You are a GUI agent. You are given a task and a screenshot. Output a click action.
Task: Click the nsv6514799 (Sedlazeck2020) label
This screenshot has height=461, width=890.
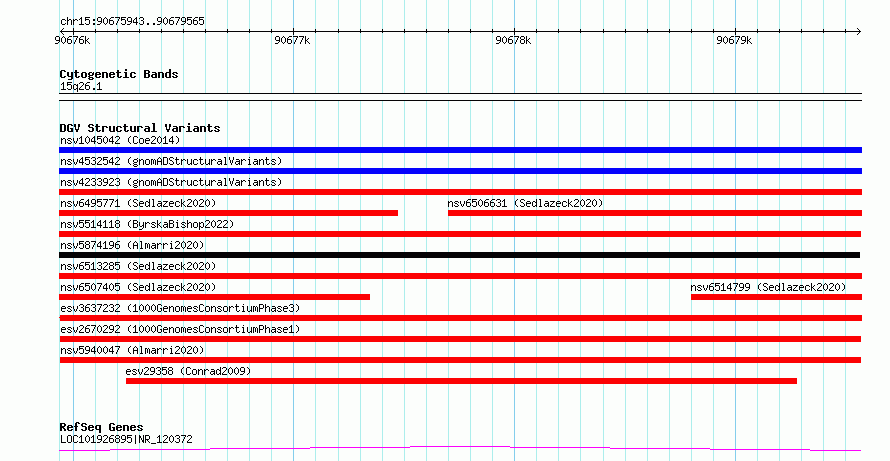coord(768,287)
